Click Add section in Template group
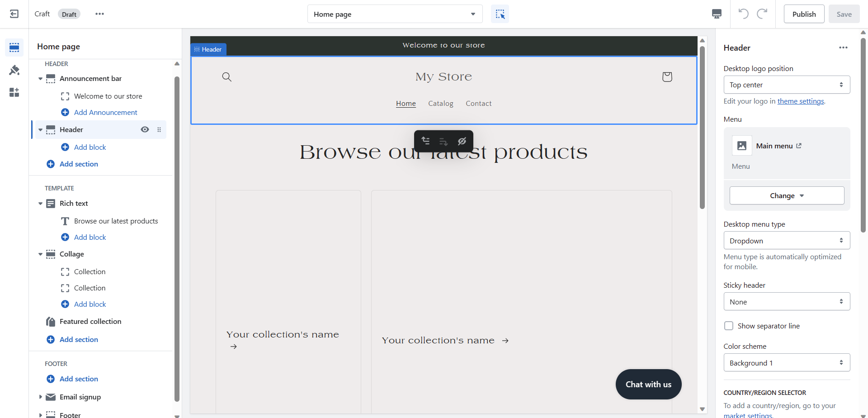The height and width of the screenshot is (418, 868). (79, 339)
